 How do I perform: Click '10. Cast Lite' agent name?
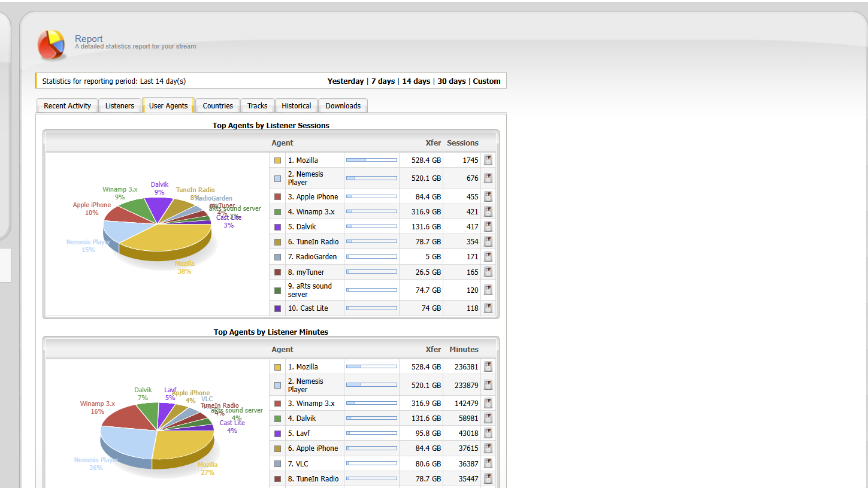(x=308, y=308)
